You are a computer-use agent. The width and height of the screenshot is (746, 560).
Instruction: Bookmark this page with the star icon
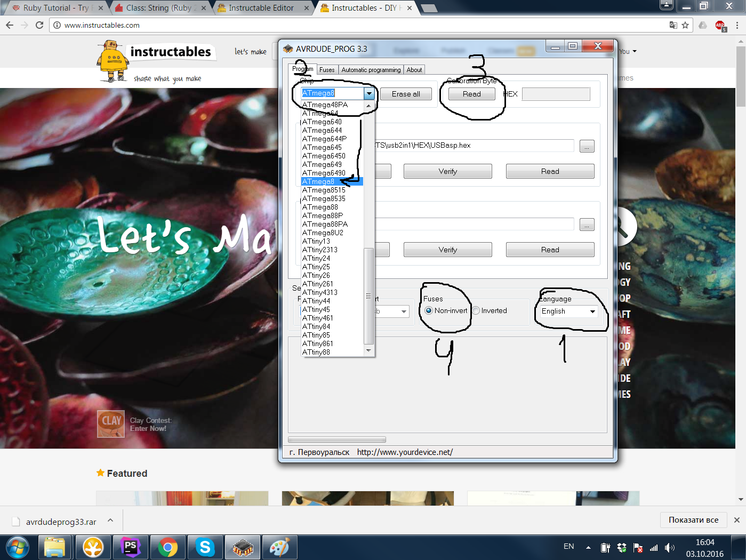pyautogui.click(x=685, y=25)
